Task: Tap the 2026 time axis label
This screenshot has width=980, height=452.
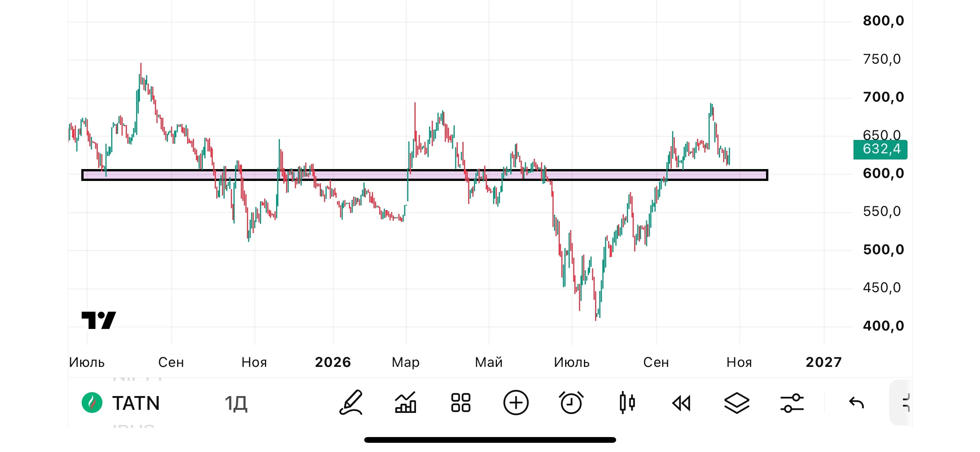Action: (x=333, y=362)
